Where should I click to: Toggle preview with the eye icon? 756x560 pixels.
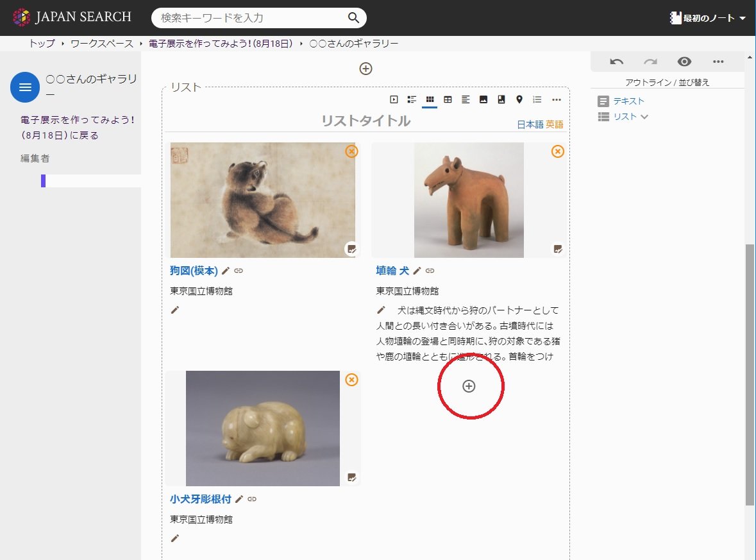click(x=684, y=62)
